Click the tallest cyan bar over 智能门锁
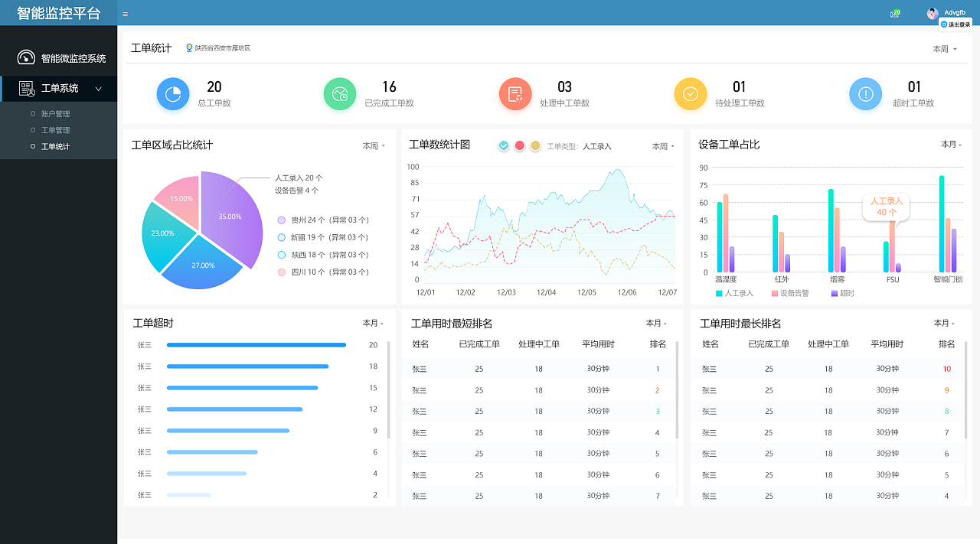 [942, 224]
